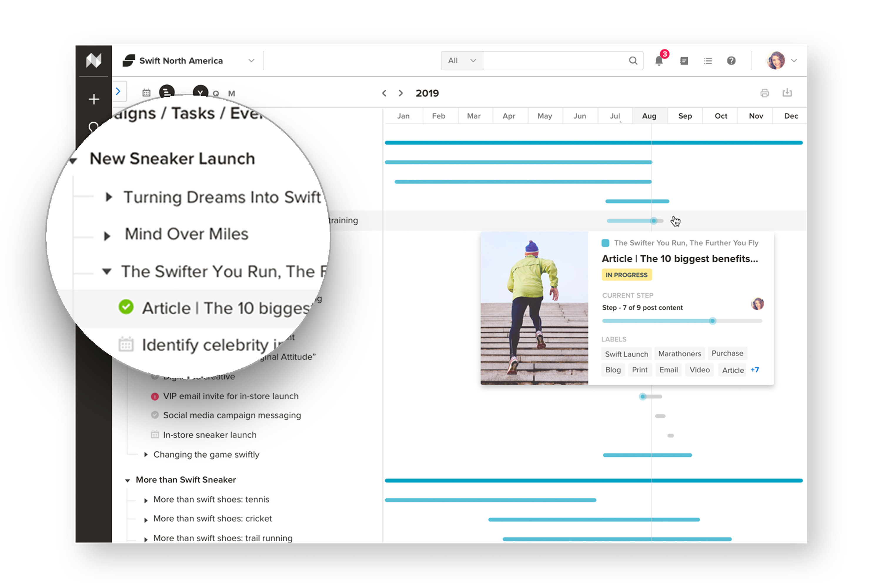Screen dimensions: 882x588
Task: Open the All search filter dropdown
Action: 462,61
